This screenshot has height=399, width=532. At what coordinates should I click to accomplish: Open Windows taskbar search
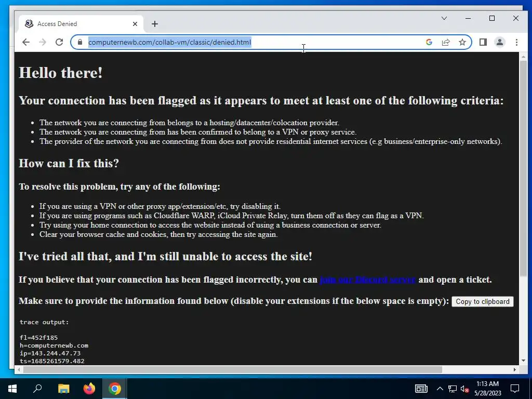tap(37, 389)
